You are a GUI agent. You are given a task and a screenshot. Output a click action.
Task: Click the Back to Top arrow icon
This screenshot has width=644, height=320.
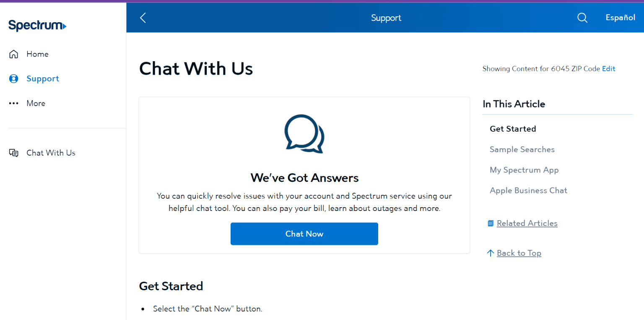click(490, 252)
